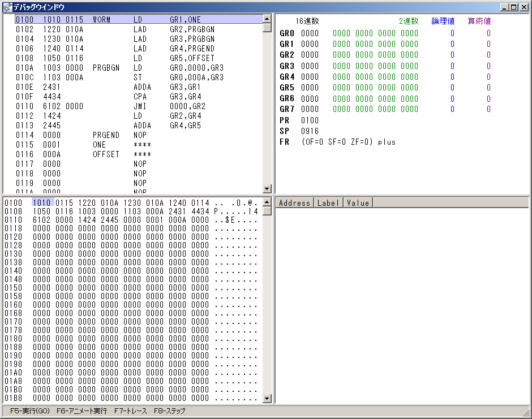Click memory dump address 01B8
Image resolution: width=532 pixels, height=419 pixels.
[x=13, y=398]
